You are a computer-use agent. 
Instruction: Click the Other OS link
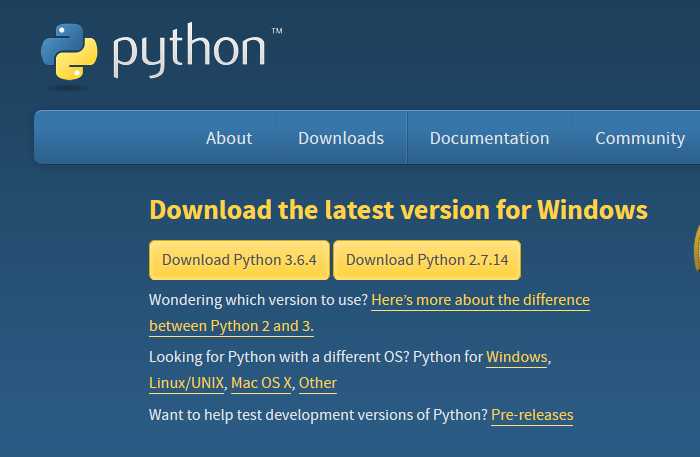(x=318, y=383)
